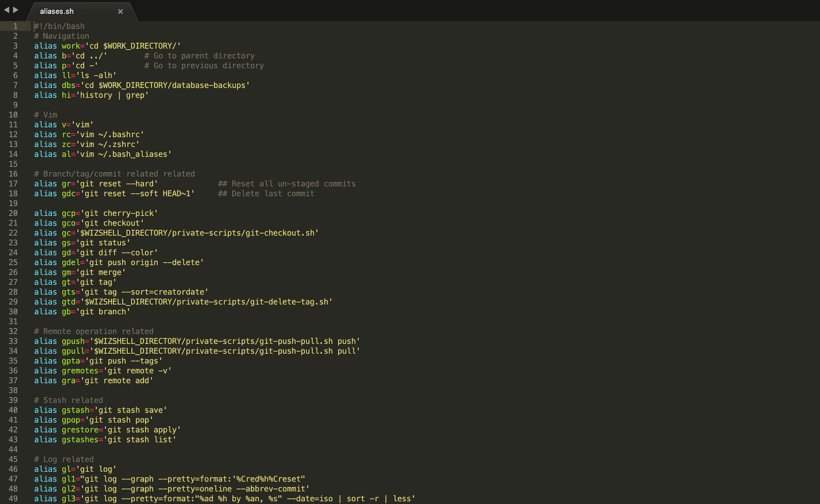Click the shebang line #!/bin/bash
Image resolution: width=820 pixels, height=504 pixels.
(x=58, y=25)
